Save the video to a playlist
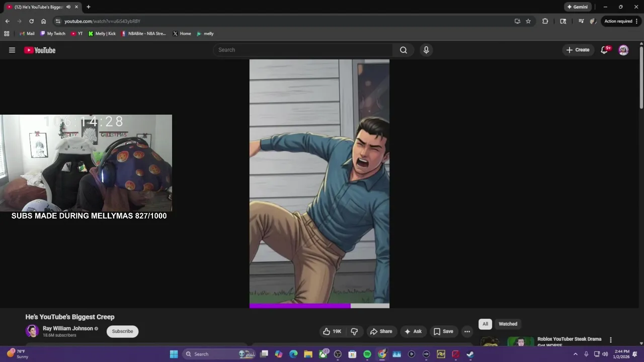The width and height of the screenshot is (644, 362). [443, 331]
